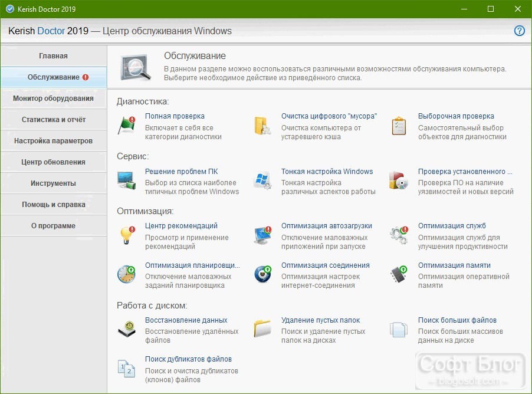Open the О программе tab
The height and width of the screenshot is (394, 532).
pos(53,226)
